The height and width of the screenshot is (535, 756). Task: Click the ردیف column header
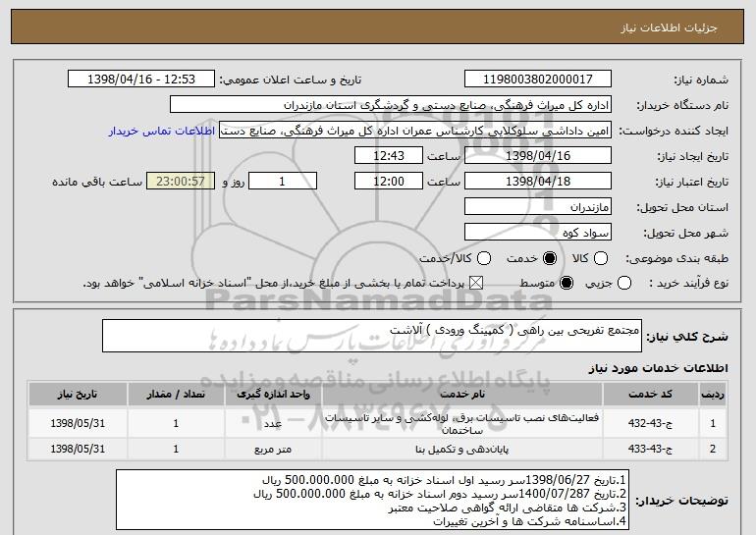[713, 395]
